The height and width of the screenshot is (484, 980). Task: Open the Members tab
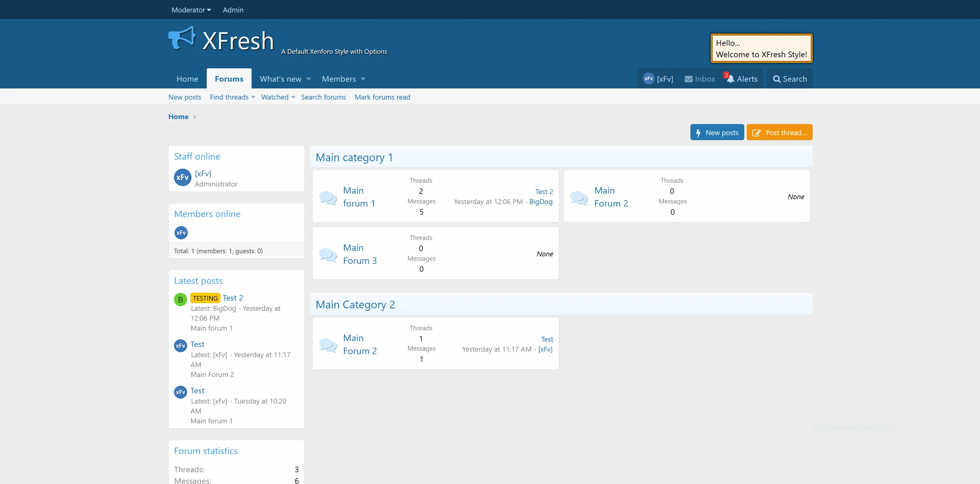339,79
